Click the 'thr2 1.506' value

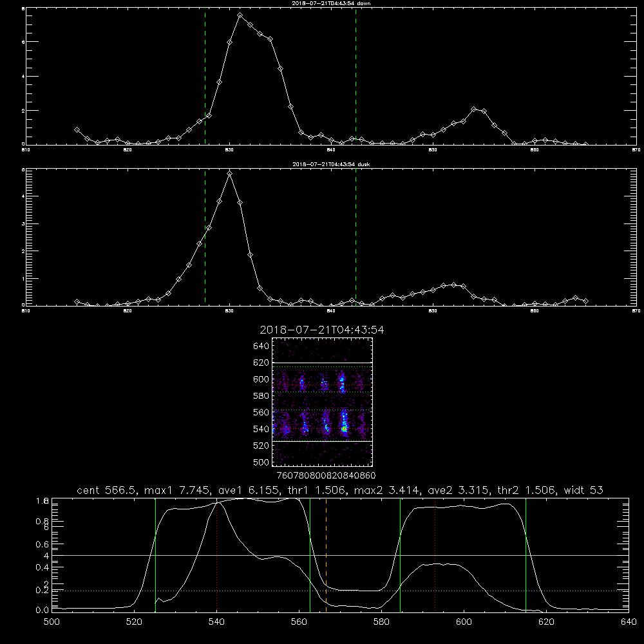point(527,490)
